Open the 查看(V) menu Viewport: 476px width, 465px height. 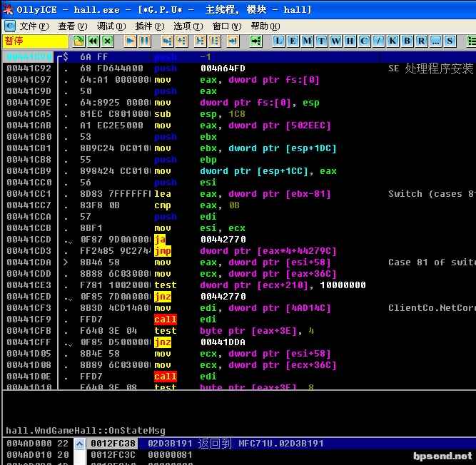point(73,26)
